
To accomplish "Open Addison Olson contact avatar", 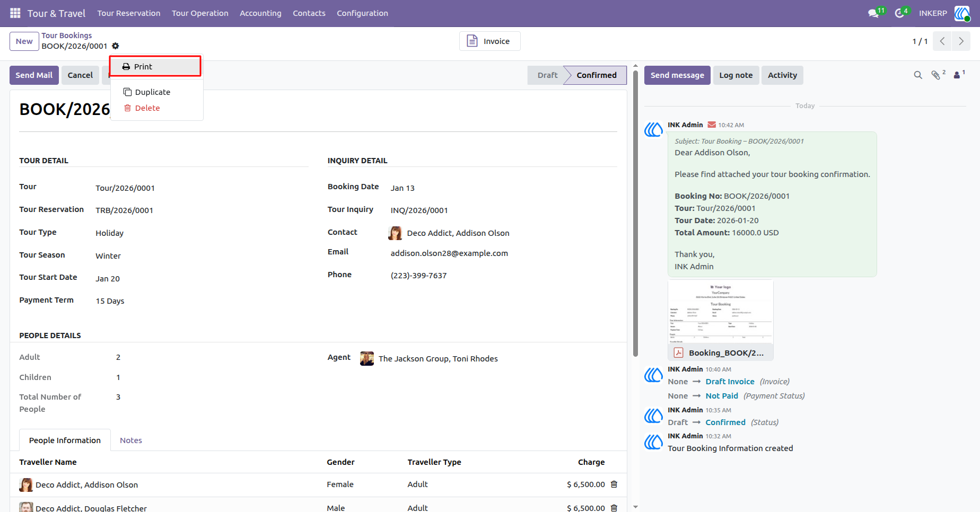I will pyautogui.click(x=395, y=233).
